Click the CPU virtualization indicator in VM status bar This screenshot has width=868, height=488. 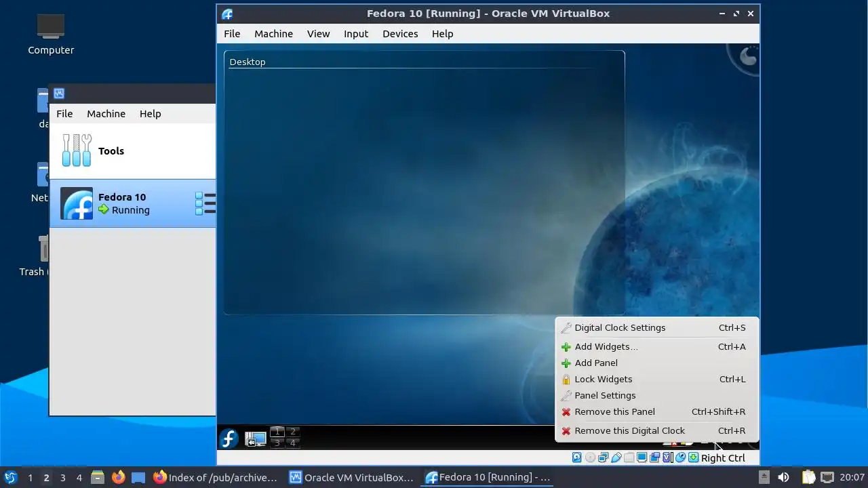[x=667, y=457]
